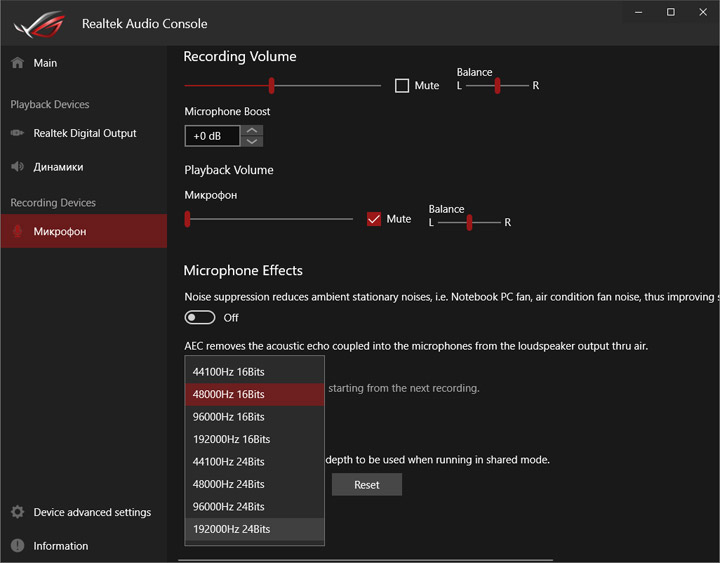
Task: Enable the noise suppression toggle
Action: click(x=200, y=317)
